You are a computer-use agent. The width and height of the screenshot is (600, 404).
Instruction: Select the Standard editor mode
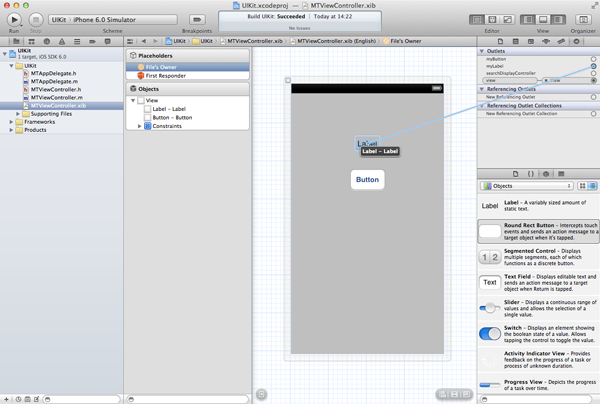point(477,20)
